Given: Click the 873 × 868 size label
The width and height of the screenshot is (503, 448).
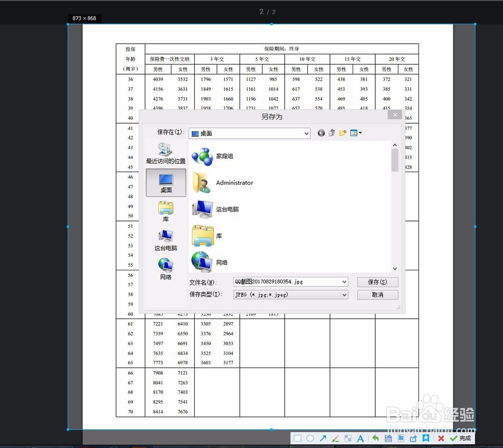Looking at the screenshot, I should click(85, 18).
